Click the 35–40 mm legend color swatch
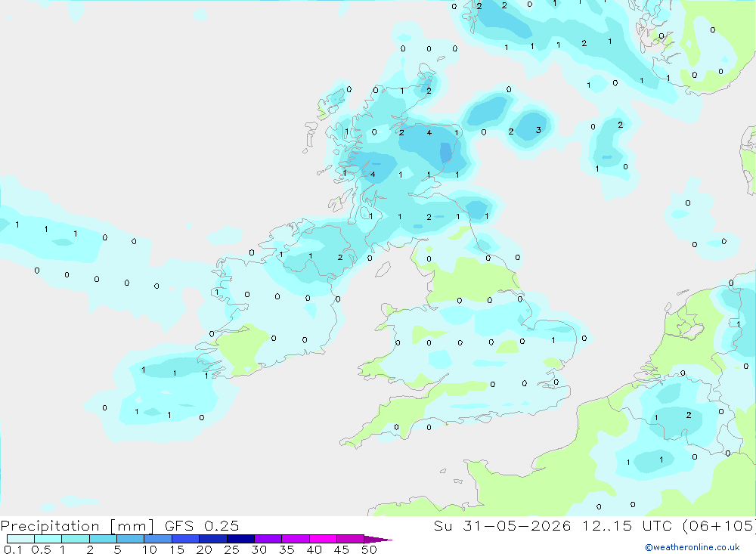Image resolution: width=756 pixels, height=554 pixels. click(x=296, y=539)
